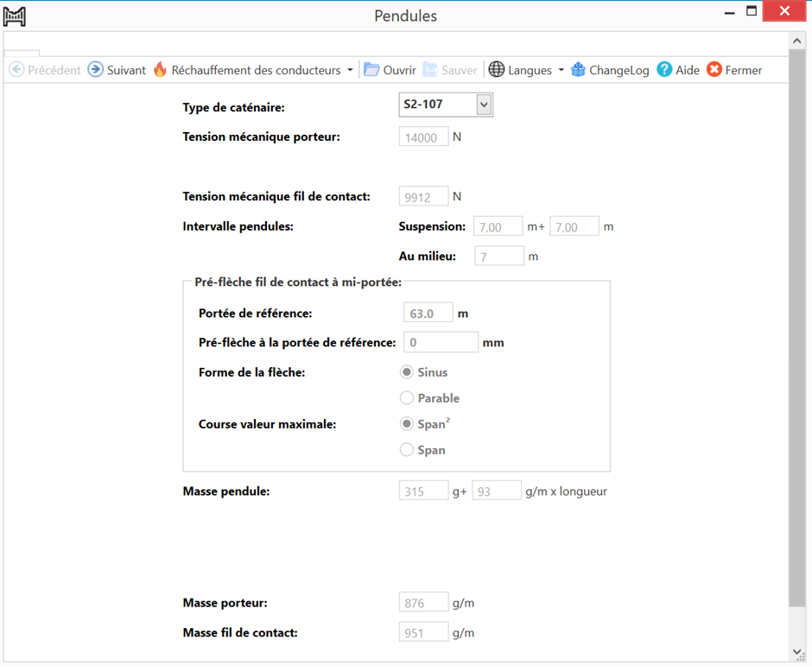Select the Span² radio option
812x666 pixels.
coord(407,424)
